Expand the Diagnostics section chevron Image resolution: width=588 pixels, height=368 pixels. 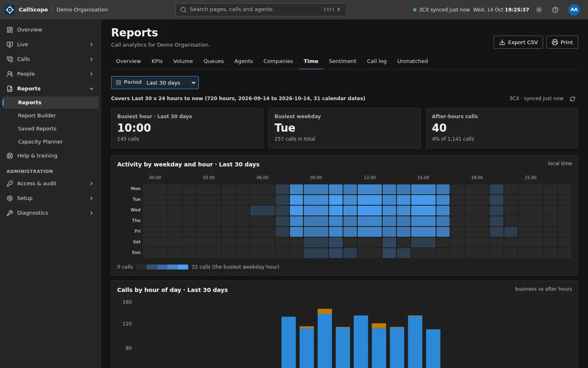[x=91, y=213]
